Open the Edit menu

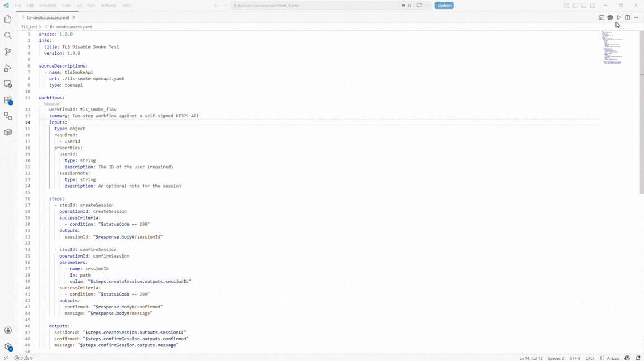point(30,6)
